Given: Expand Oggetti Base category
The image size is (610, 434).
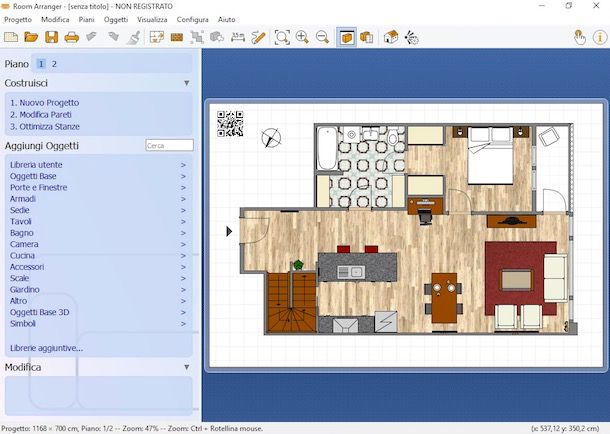Looking at the screenshot, I should coord(98,176).
